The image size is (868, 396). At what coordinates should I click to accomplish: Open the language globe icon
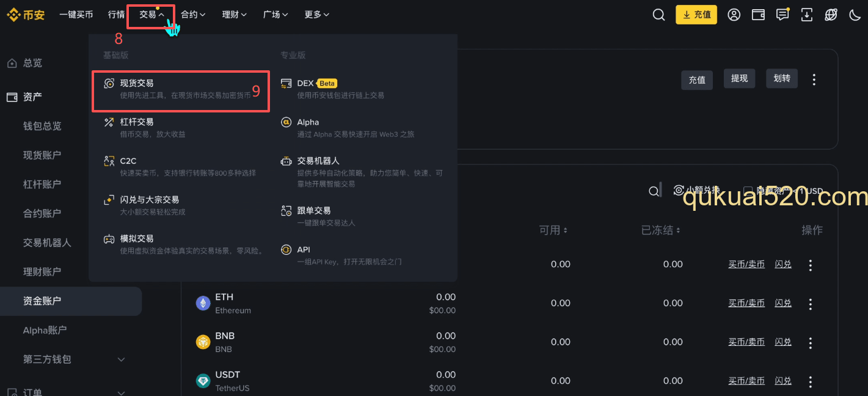[x=831, y=15]
